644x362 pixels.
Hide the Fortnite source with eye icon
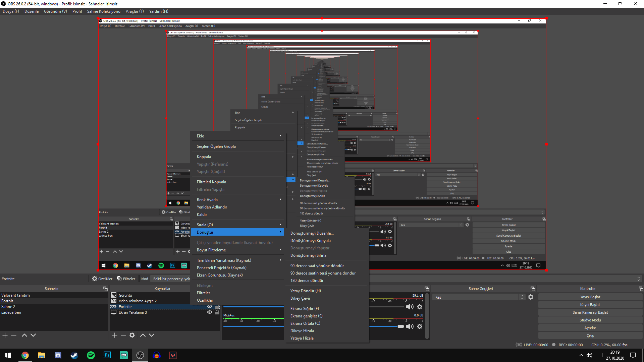pyautogui.click(x=210, y=307)
